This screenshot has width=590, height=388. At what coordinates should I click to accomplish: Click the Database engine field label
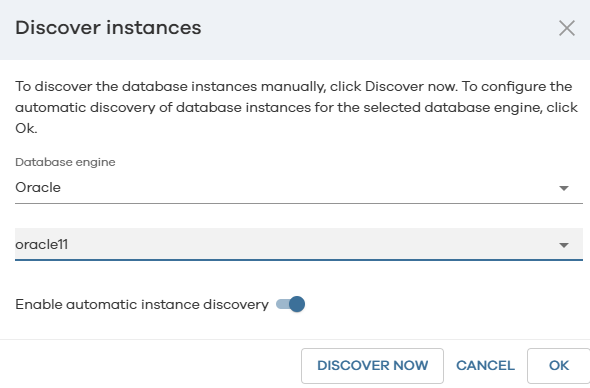[x=65, y=162]
